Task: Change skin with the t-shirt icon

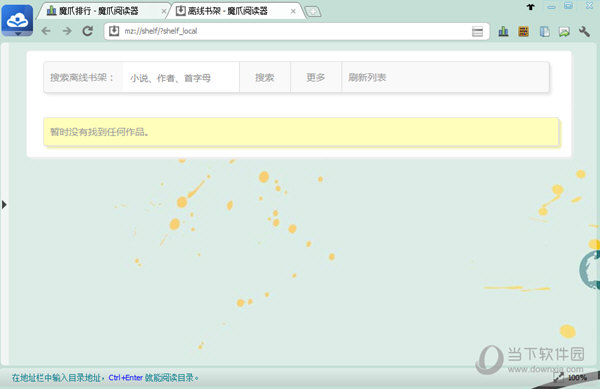Action: point(531,7)
